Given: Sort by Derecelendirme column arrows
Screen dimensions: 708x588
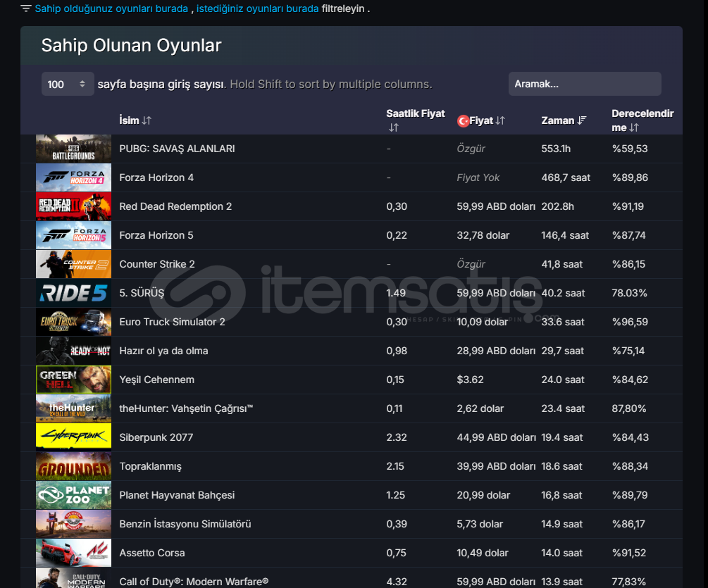Looking at the screenshot, I should (x=635, y=127).
